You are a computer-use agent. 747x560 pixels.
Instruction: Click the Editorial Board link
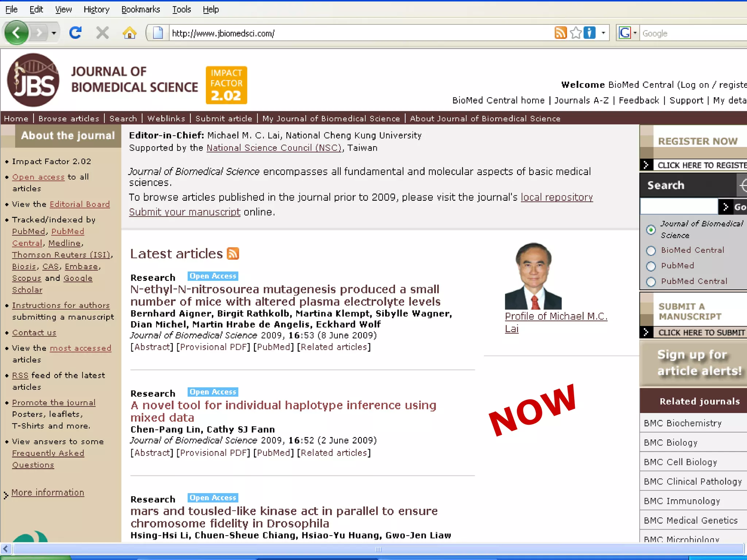click(80, 204)
